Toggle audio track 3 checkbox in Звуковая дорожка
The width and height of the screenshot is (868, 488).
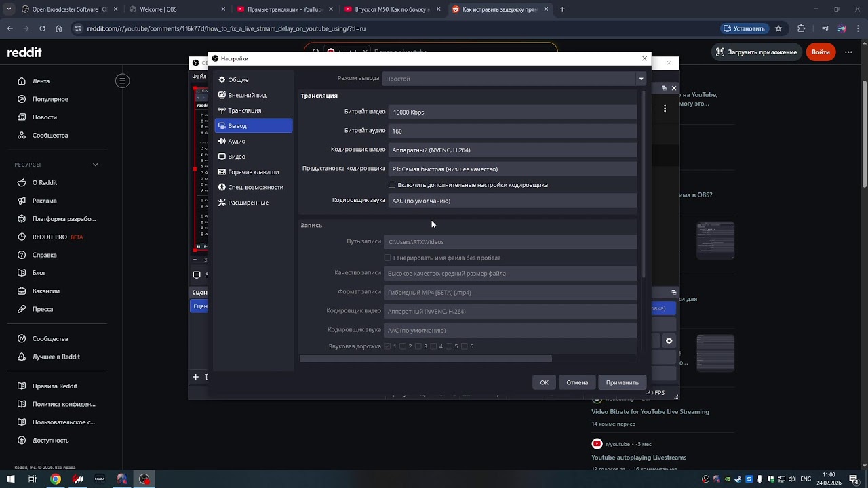[x=418, y=346]
